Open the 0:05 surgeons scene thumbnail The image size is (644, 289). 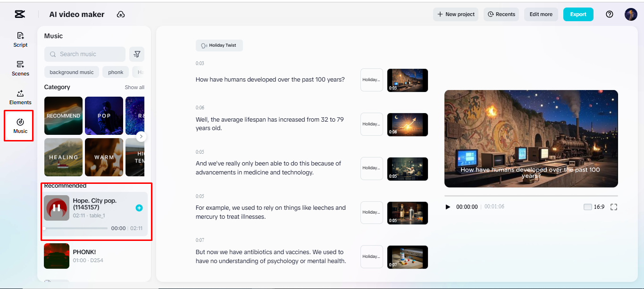pyautogui.click(x=408, y=169)
